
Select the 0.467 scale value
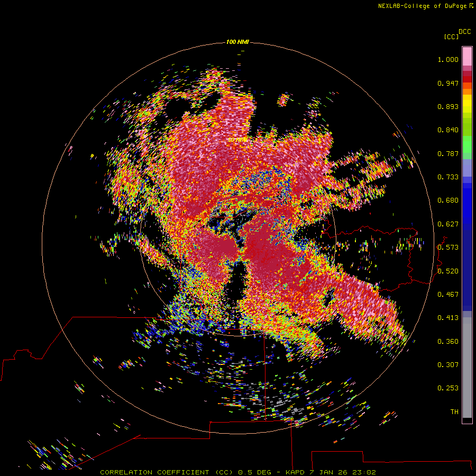tap(448, 295)
